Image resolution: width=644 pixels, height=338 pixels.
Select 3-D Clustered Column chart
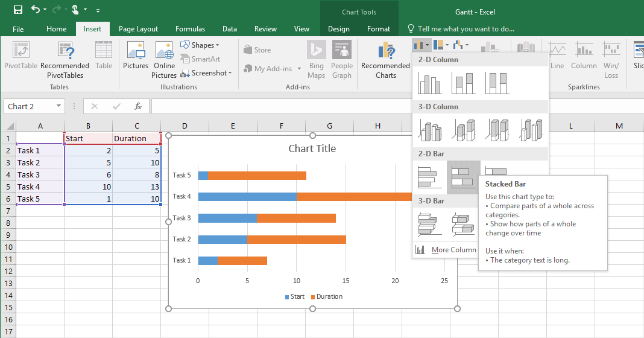point(429,130)
